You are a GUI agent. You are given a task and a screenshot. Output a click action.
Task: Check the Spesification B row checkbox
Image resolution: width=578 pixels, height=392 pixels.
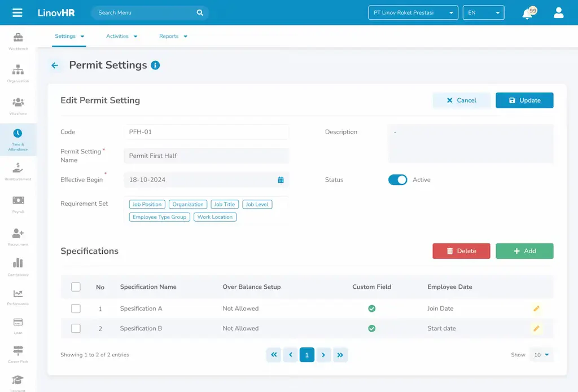(x=76, y=328)
